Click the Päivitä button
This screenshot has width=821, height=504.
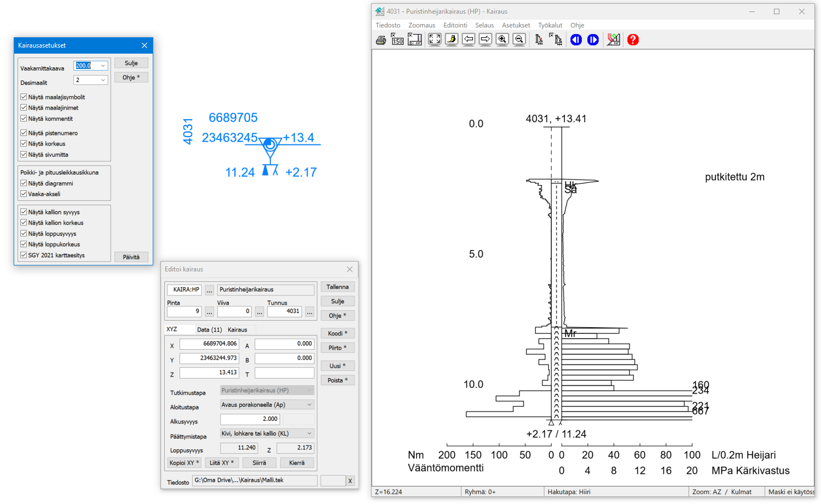(131, 257)
